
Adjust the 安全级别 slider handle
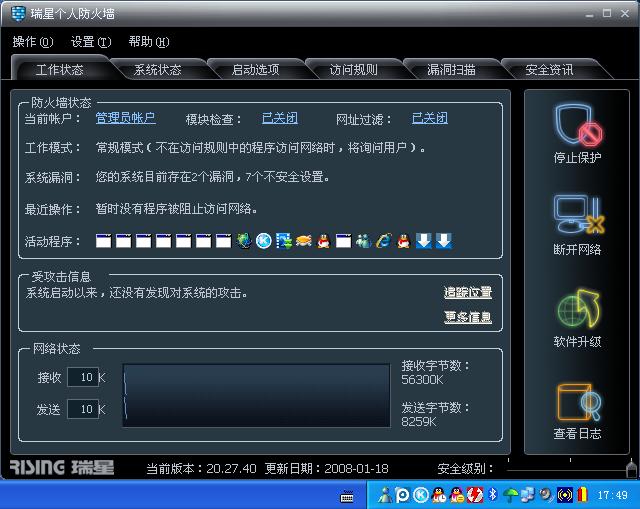(631, 469)
